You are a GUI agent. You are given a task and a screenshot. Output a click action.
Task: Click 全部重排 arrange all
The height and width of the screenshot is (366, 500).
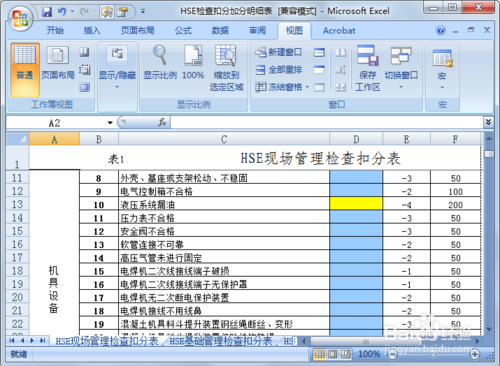(x=279, y=70)
